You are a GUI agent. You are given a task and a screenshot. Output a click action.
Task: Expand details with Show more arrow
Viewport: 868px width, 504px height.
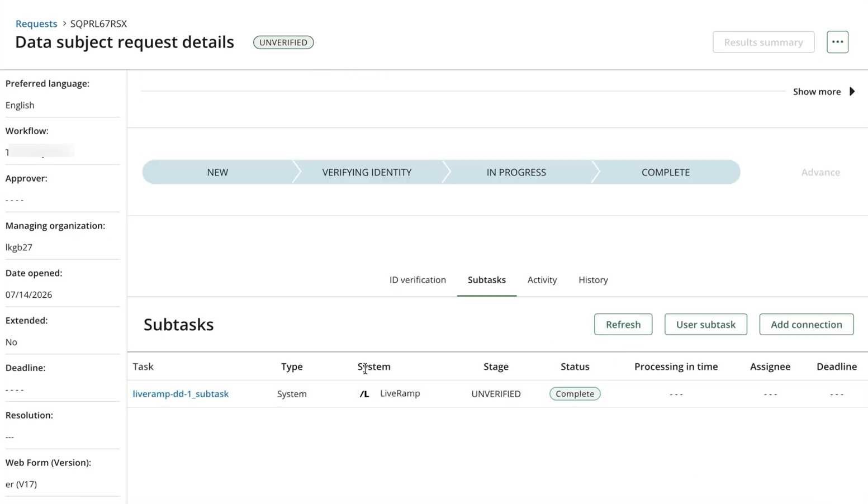(824, 92)
